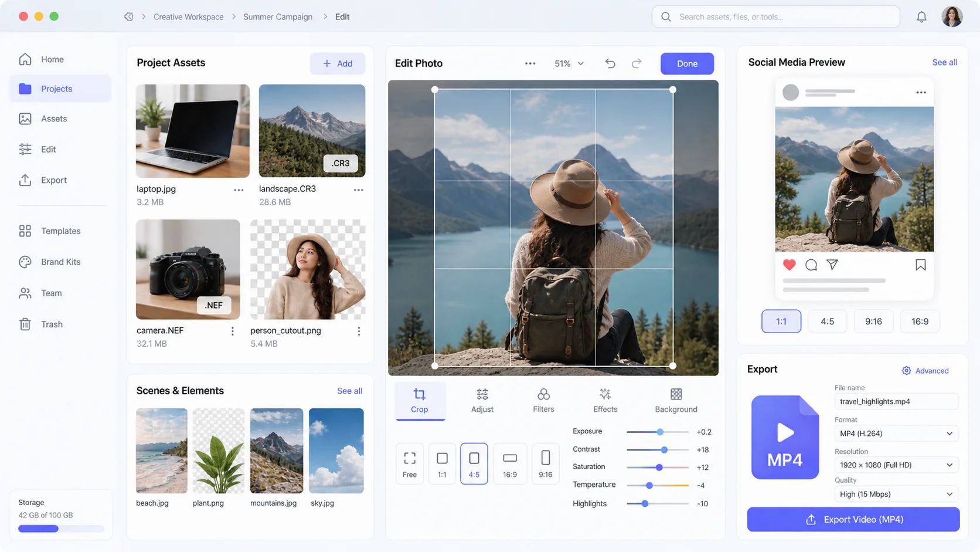Select 9:16 crop ratio
980x552 pixels.
point(546,463)
